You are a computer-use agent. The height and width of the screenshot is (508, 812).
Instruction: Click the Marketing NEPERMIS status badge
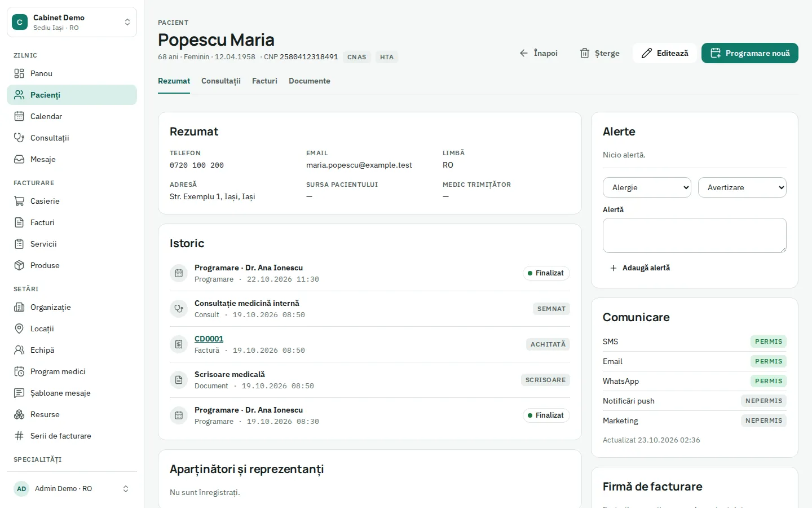764,421
